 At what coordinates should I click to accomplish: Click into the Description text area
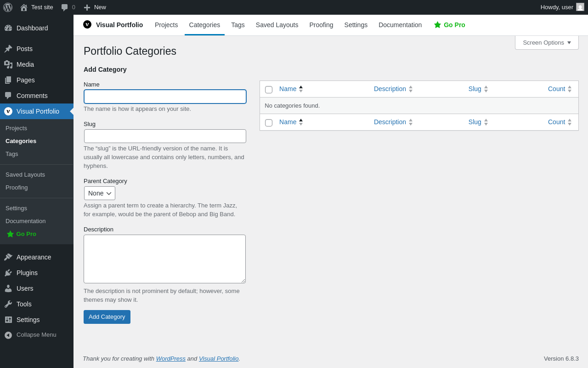(164, 259)
